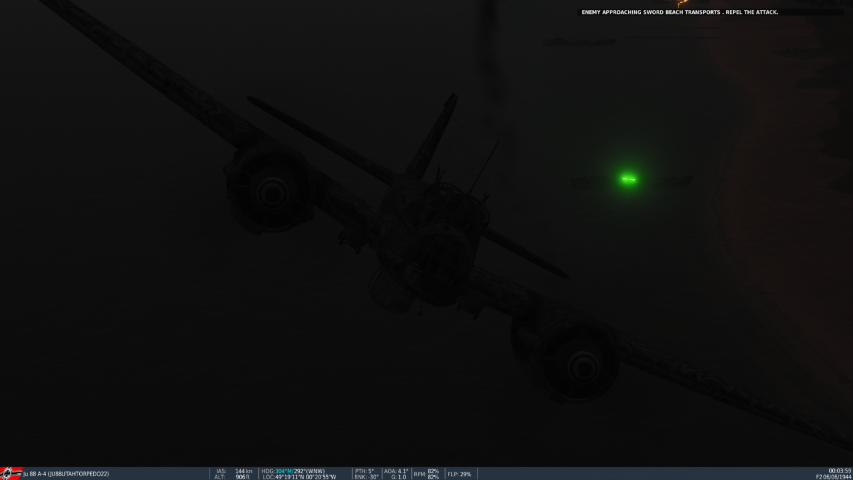Click the mission elapsed time clock
Screen dimensions: 853x480
pyautogui.click(x=840, y=470)
